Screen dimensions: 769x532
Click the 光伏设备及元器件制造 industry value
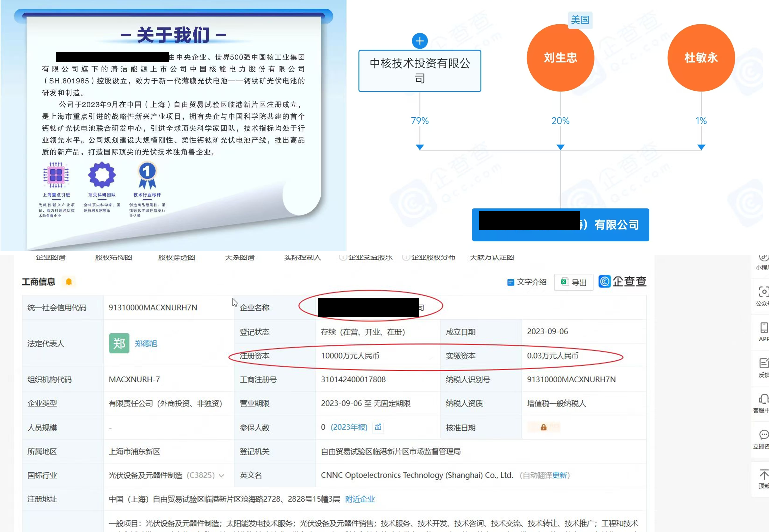[x=145, y=475]
